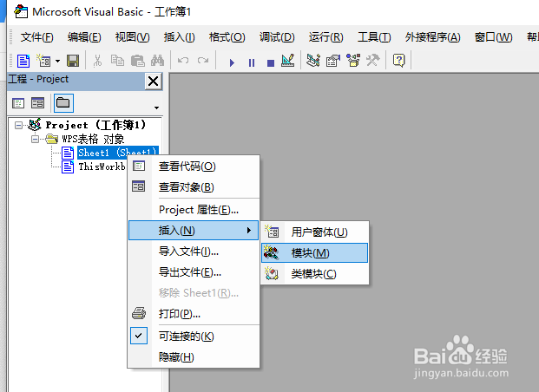
Task: Choose 查看对象(B) from context menu
Action: (x=194, y=187)
